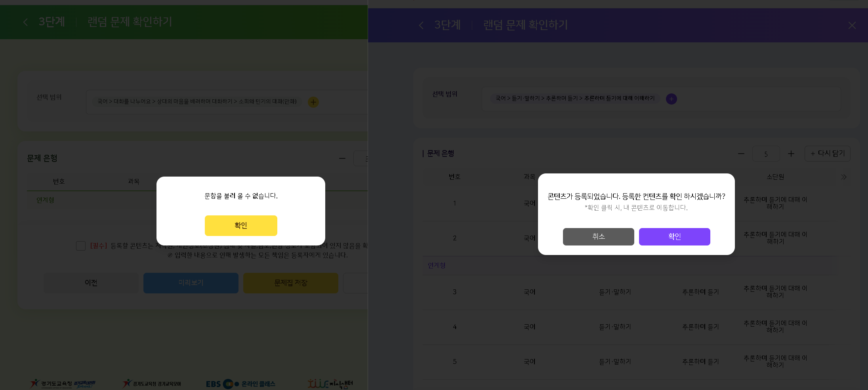Click the question count field showing 5
This screenshot has width=868, height=390.
[x=766, y=154]
